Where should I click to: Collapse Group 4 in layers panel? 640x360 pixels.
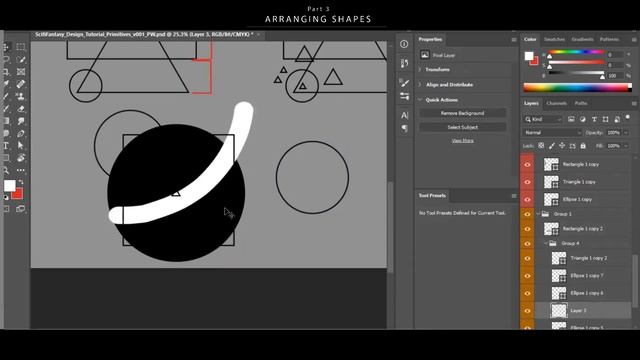546,244
